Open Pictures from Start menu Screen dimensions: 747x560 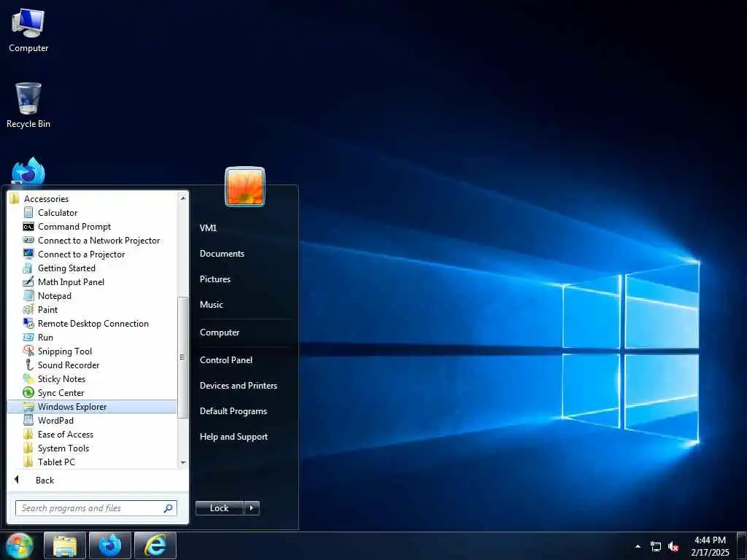coord(215,279)
